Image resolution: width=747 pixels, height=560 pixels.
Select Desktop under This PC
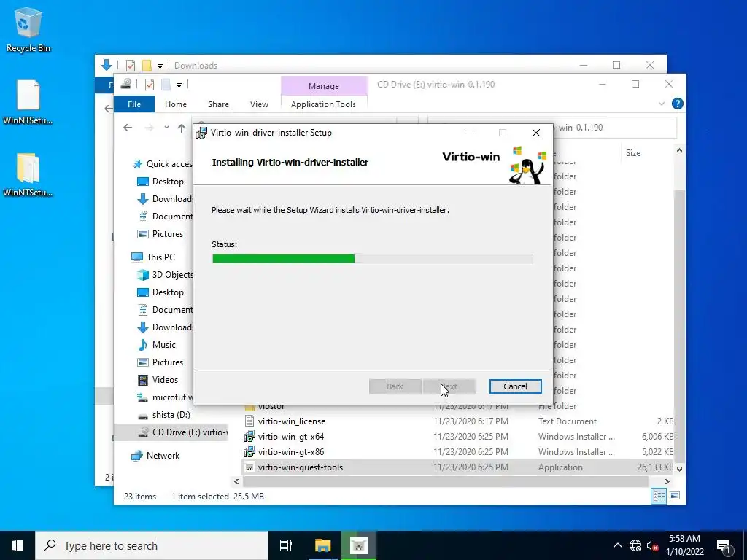point(160,292)
